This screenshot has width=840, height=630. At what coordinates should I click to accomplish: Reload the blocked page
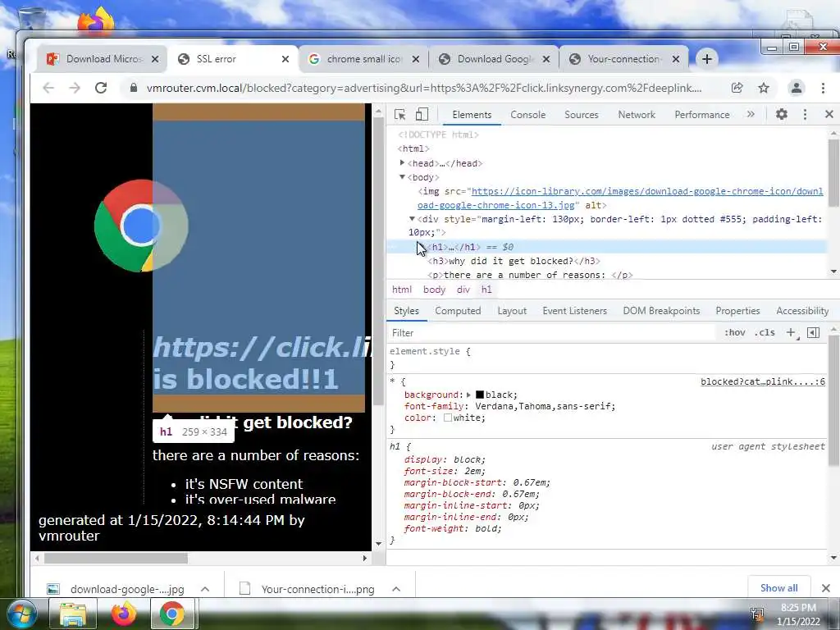coord(101,88)
